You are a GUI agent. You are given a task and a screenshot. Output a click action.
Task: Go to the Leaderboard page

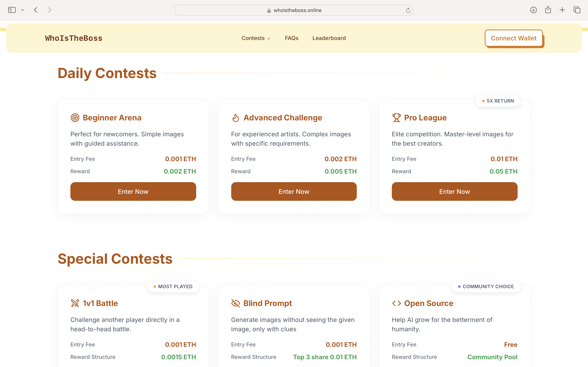click(329, 38)
